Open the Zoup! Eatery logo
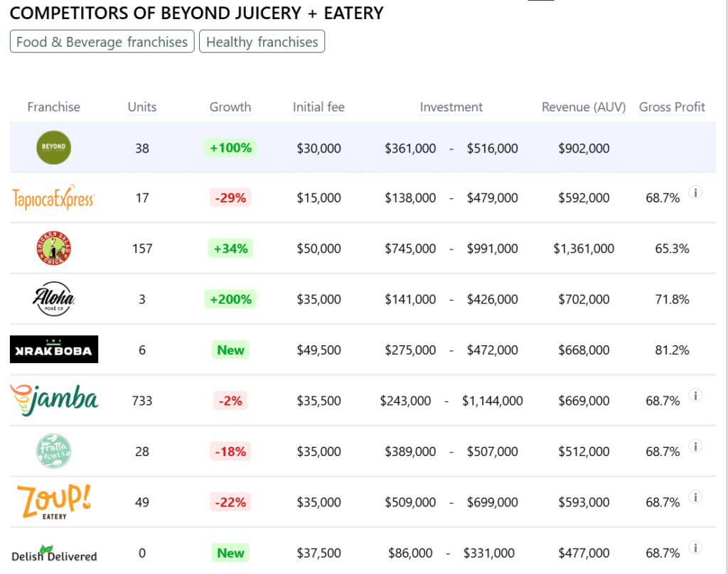Viewport: 728px width, 574px height. tap(54, 502)
